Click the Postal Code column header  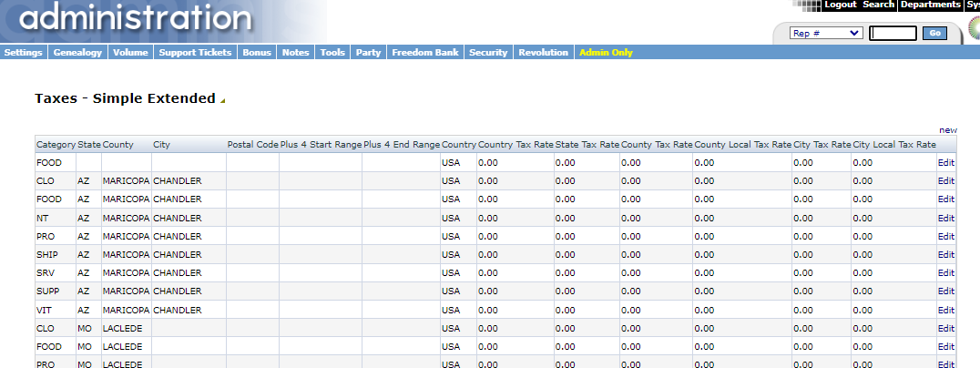(252, 144)
